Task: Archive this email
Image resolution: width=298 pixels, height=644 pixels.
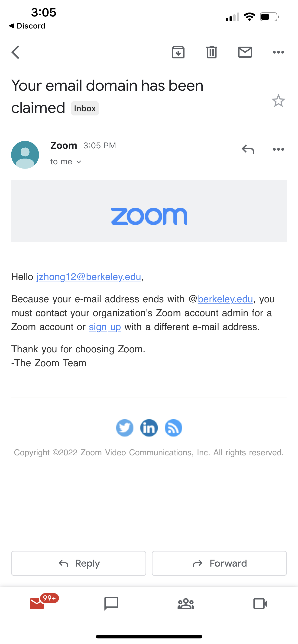Action: coord(178,52)
